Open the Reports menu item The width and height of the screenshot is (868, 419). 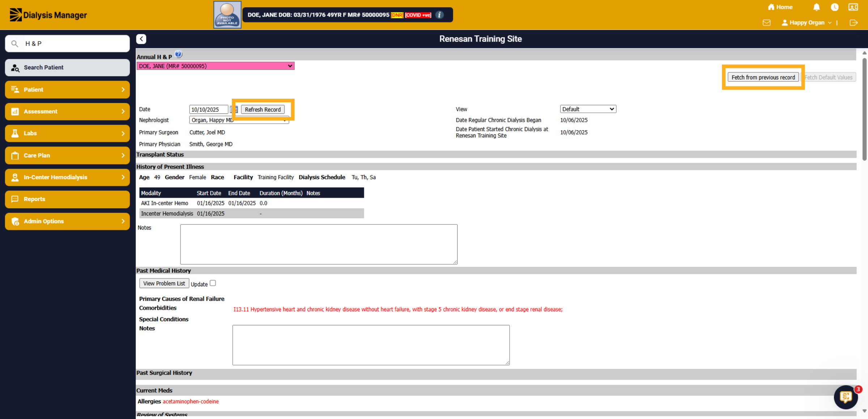(68, 199)
